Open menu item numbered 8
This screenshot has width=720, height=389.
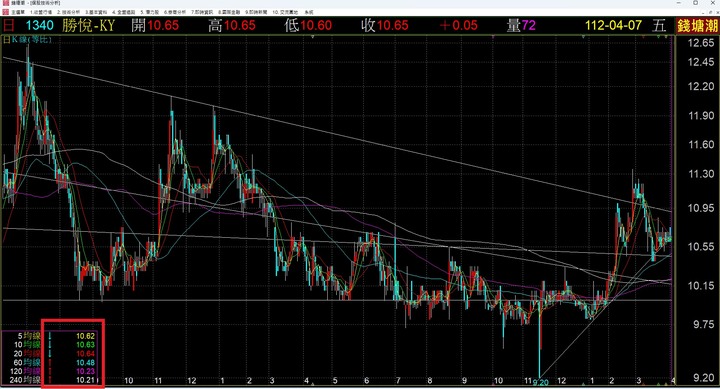pos(229,12)
